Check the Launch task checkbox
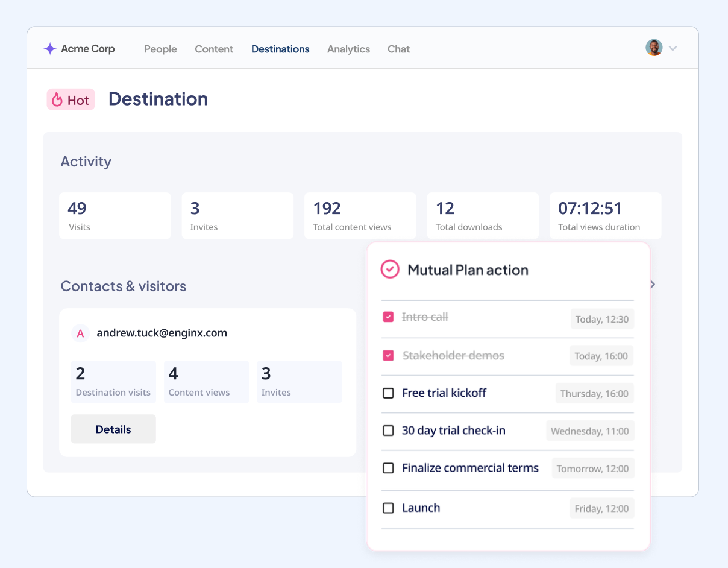Image resolution: width=728 pixels, height=568 pixels. (x=389, y=508)
